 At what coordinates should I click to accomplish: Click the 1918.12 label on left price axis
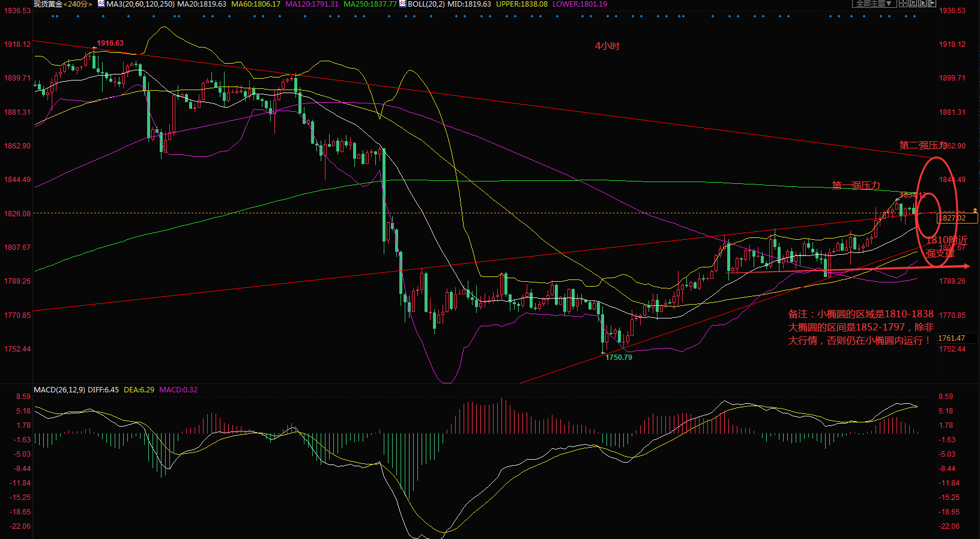(17, 44)
